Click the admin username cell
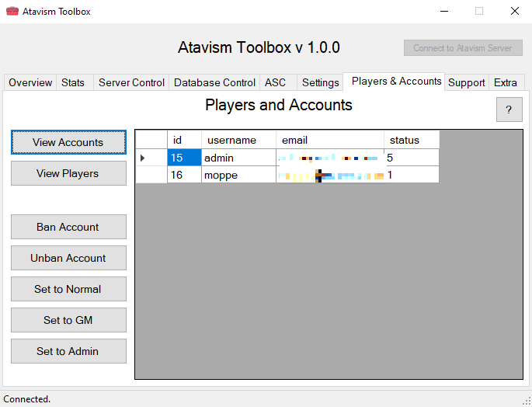Image resolution: width=532 pixels, height=407 pixels. pyautogui.click(x=238, y=158)
